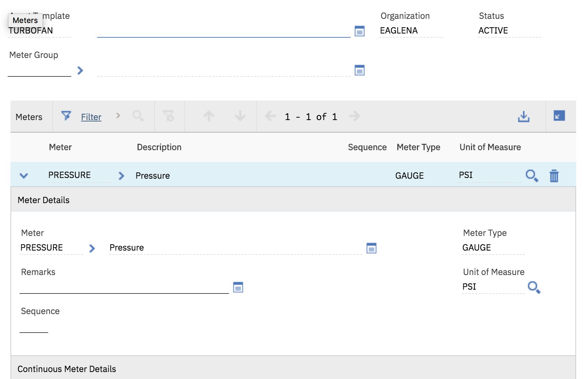Click the download icon in Meters toolbar
588x379 pixels.
[x=523, y=117]
